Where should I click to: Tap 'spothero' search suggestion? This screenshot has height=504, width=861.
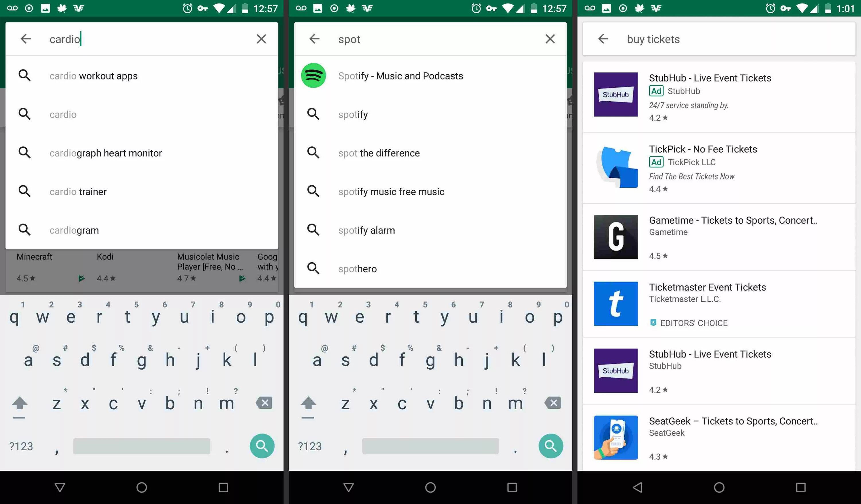357,269
